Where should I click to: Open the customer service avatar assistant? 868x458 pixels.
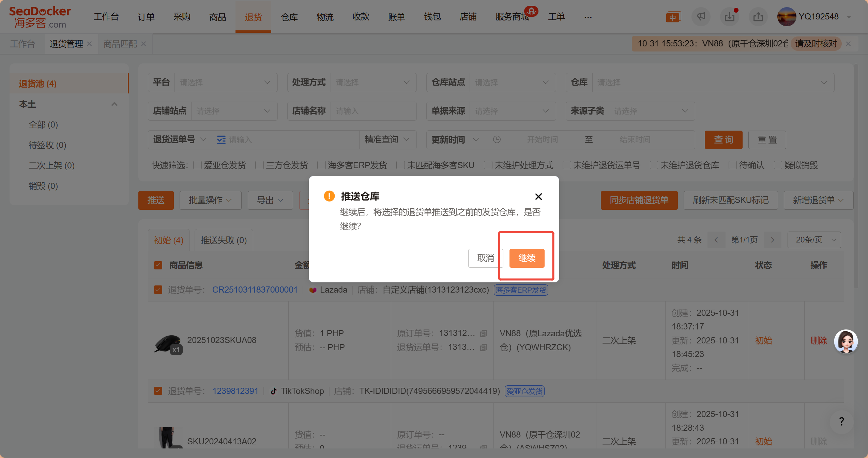(846, 341)
